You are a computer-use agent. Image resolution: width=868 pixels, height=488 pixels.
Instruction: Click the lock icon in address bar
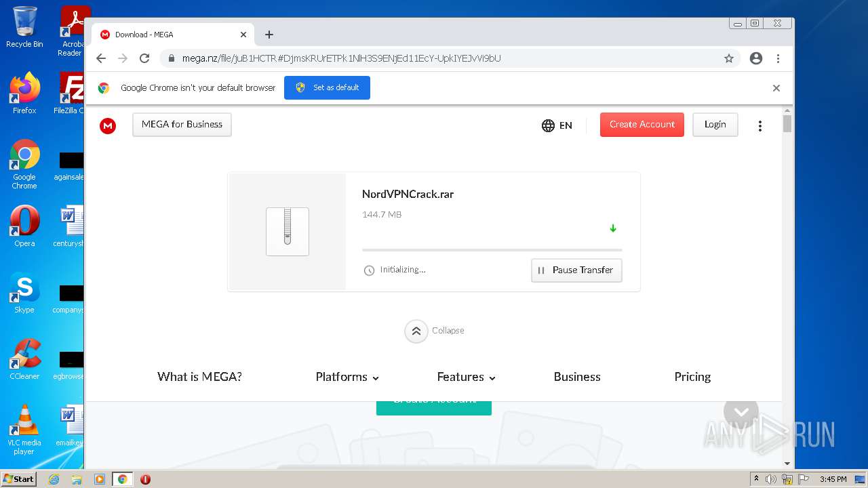(172, 58)
